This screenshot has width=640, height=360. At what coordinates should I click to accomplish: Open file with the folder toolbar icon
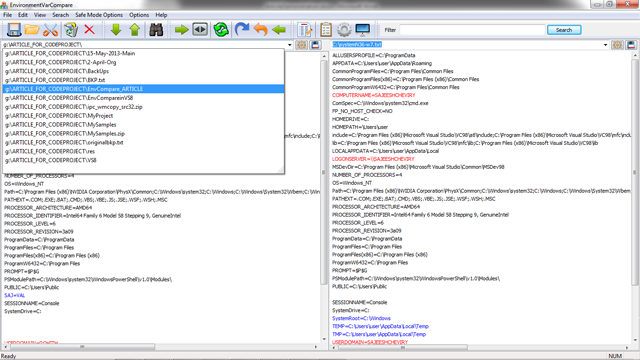point(32,30)
